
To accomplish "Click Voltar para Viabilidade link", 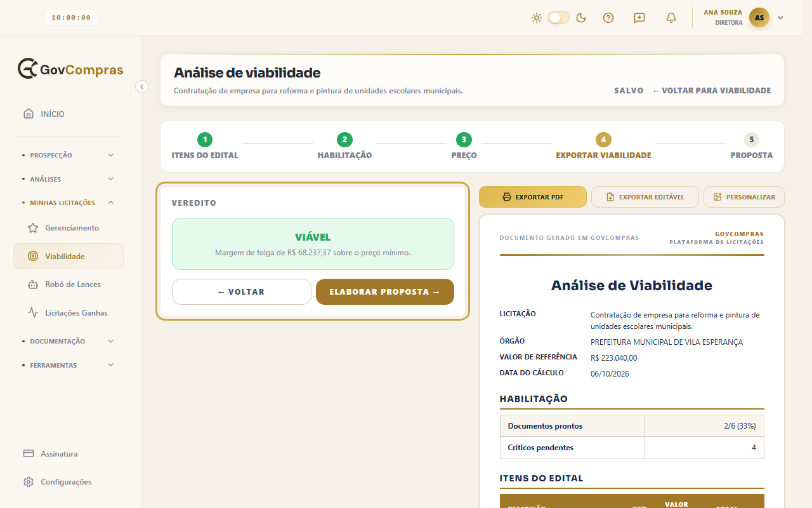I will tap(712, 91).
